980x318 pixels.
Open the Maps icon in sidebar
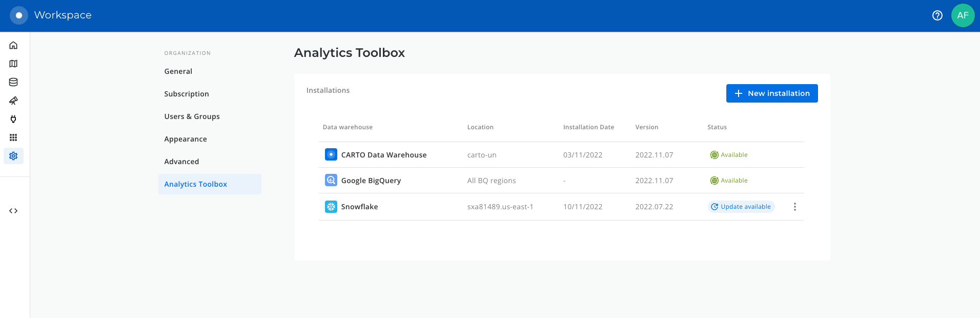click(x=13, y=64)
